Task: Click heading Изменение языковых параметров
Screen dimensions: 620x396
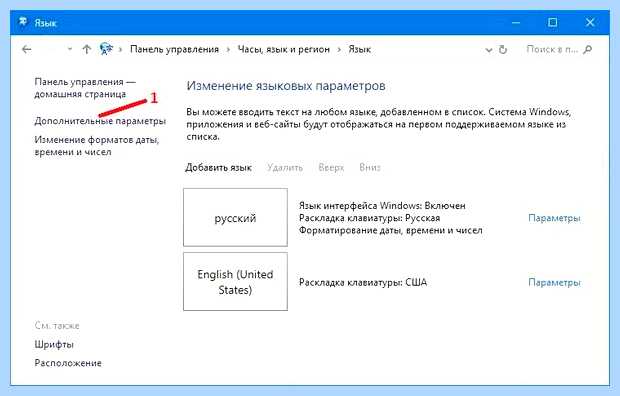Action: [286, 86]
